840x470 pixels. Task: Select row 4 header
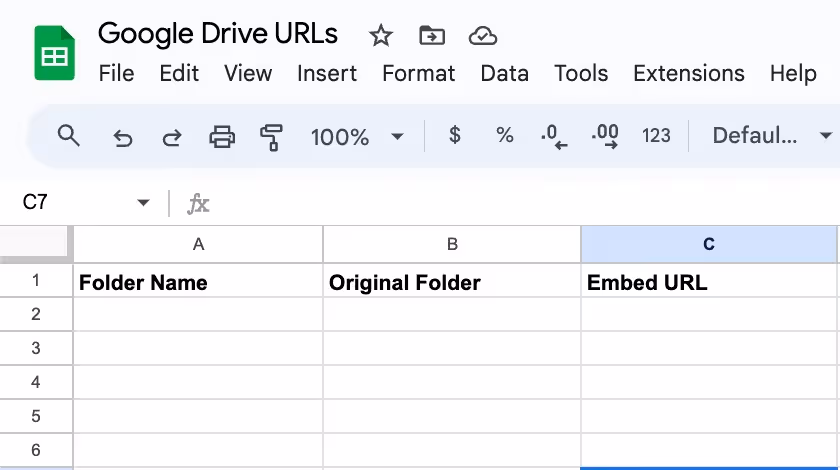coord(36,382)
